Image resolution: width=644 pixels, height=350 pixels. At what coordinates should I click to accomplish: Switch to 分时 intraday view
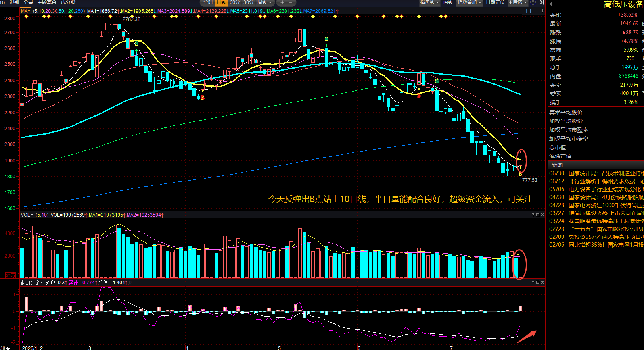pos(208,2)
